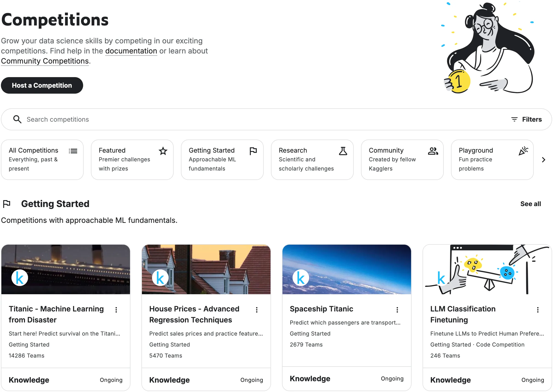Click the Kaggle logo on the Titanic thumbnail

(20, 277)
